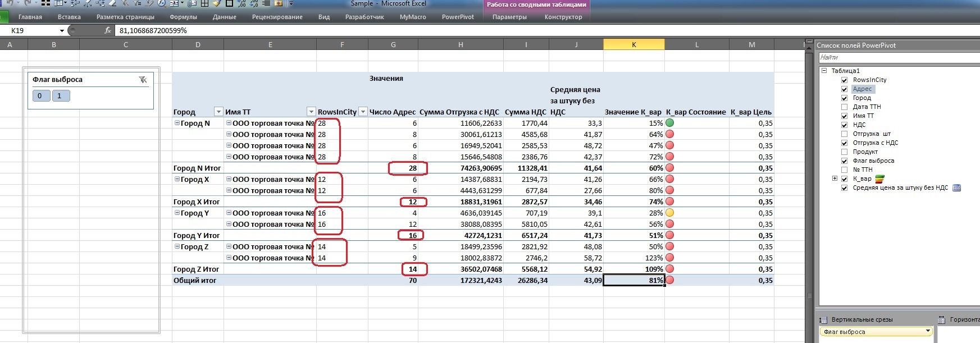Uncheck the Флаг выброса field checkbox
The height and width of the screenshot is (343, 980).
[844, 161]
